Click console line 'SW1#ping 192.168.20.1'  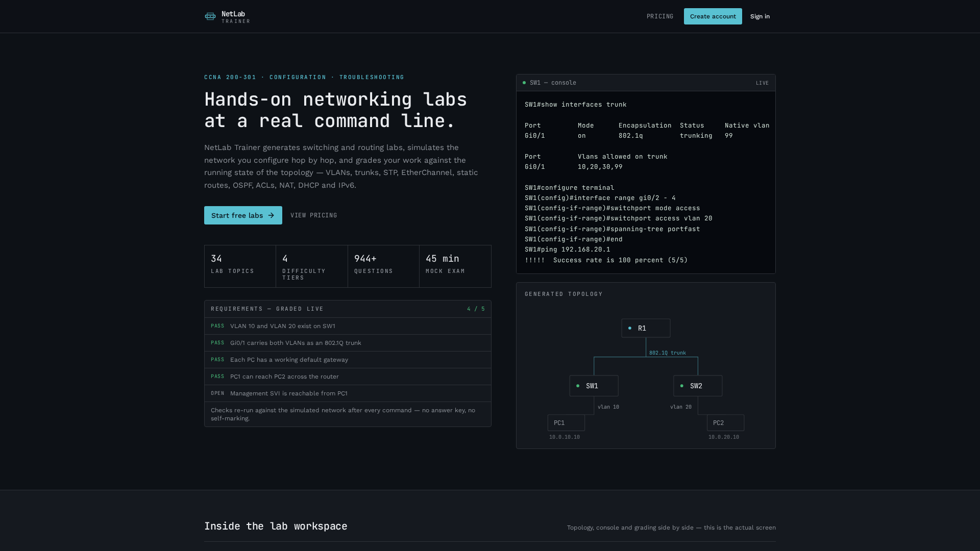pos(567,249)
